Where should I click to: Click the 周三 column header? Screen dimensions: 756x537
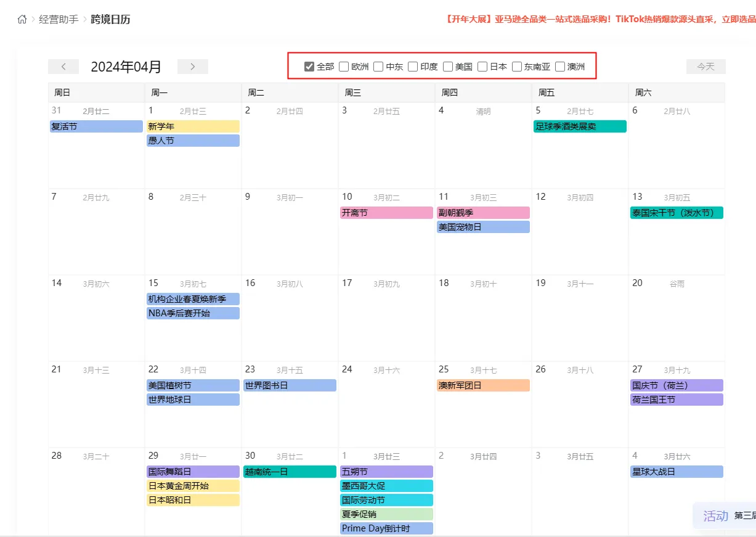pyautogui.click(x=386, y=92)
